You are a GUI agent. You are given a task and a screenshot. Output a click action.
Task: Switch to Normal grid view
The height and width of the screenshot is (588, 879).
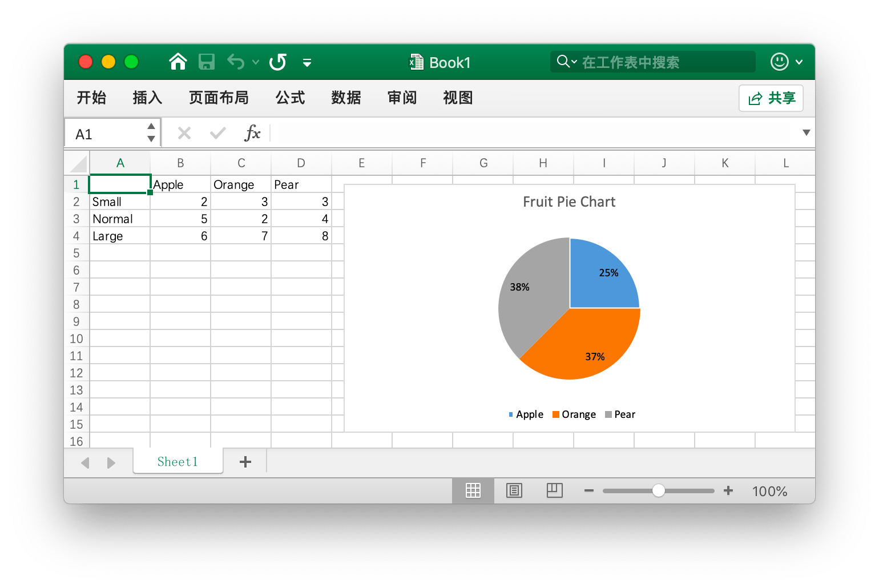point(473,491)
